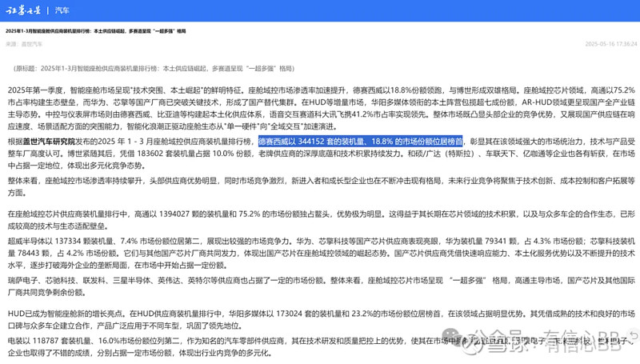640x364 pixels.
Task: Click the phrase 占 4.2% 市场份额
Action: [87, 254]
